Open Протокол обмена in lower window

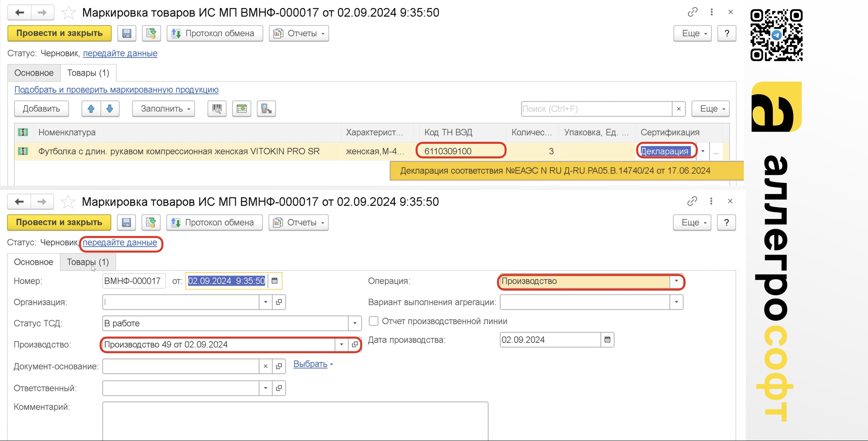tap(215, 222)
